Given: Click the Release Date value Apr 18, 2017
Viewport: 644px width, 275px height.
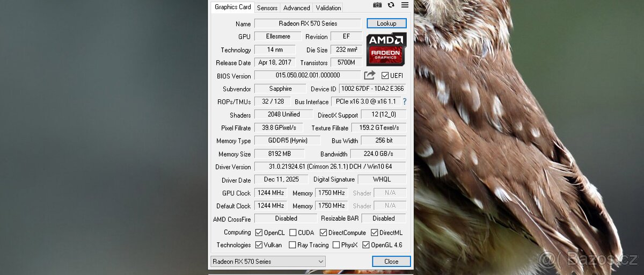Looking at the screenshot, I should [x=275, y=62].
